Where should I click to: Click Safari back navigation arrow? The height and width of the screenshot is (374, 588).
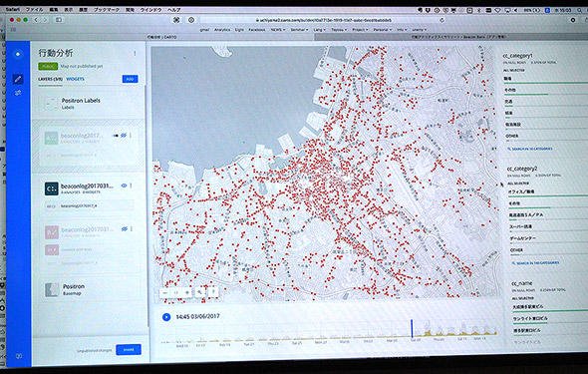[36, 20]
